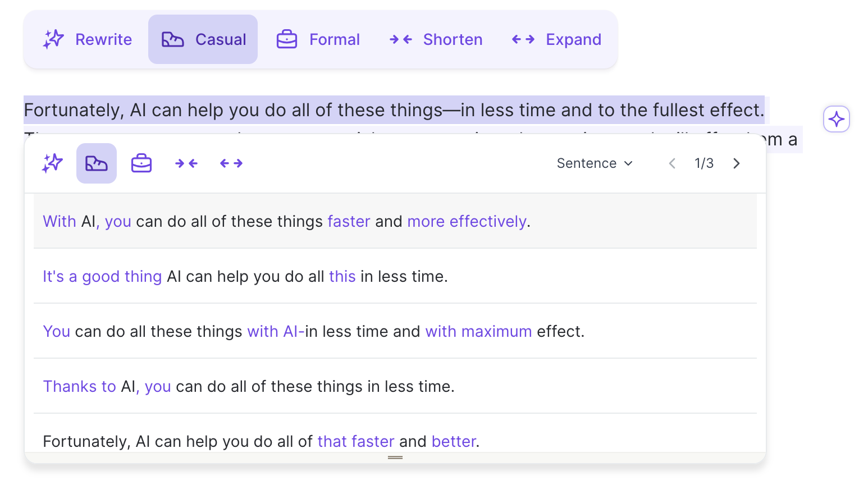
Task: Open the Sentence scope dropdown
Action: (x=595, y=163)
